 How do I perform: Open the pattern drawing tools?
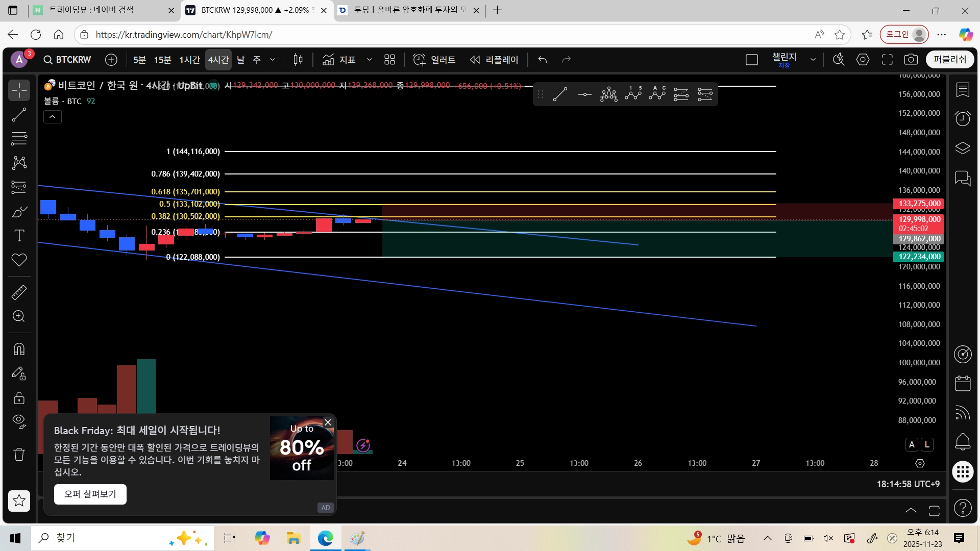[19, 163]
